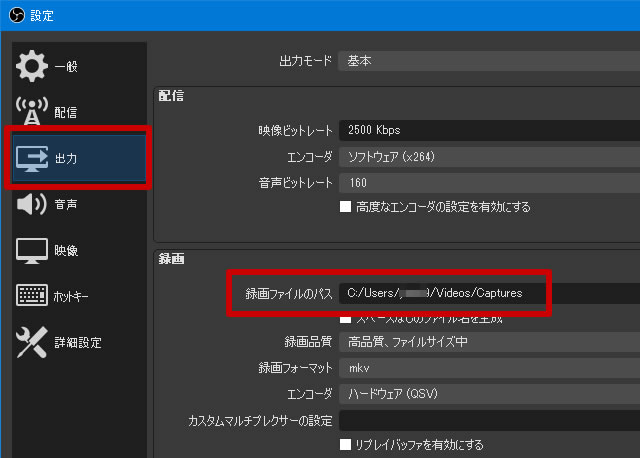Open the 音声ビットレート dropdown showing 160
Viewport: 640px width, 458px height.
(488, 183)
